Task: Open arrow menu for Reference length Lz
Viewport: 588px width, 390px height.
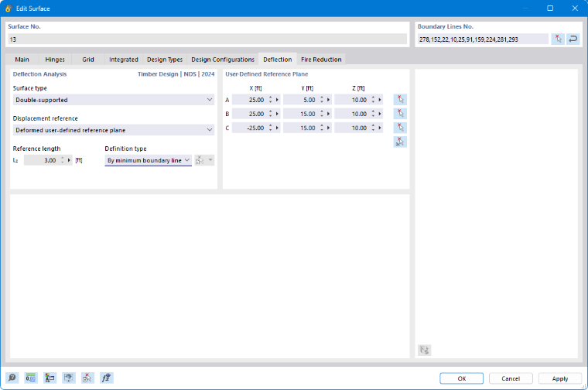Action: click(69, 160)
